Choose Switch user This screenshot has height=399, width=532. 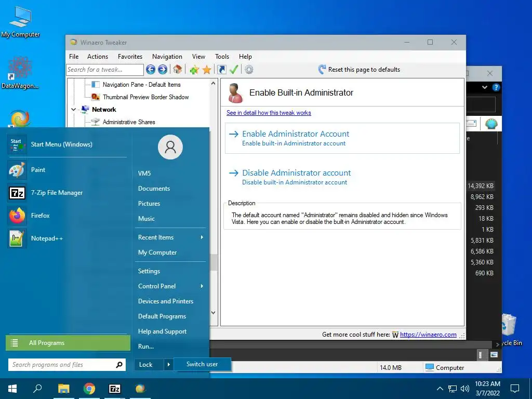(202, 364)
